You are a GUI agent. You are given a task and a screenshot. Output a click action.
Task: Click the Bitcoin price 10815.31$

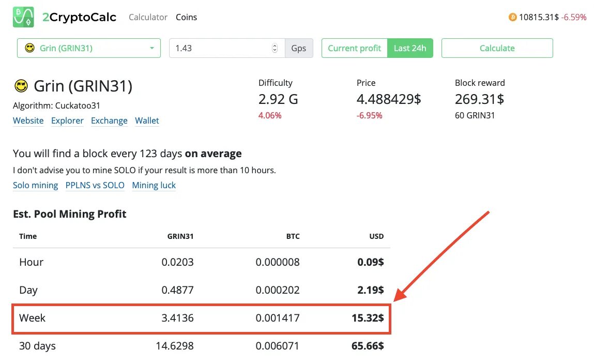538,17
